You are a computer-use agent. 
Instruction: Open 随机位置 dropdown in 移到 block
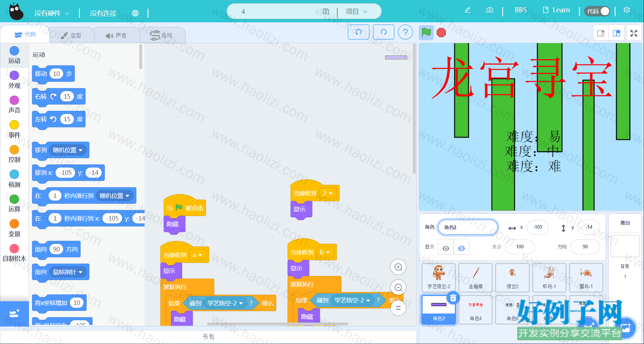68,150
